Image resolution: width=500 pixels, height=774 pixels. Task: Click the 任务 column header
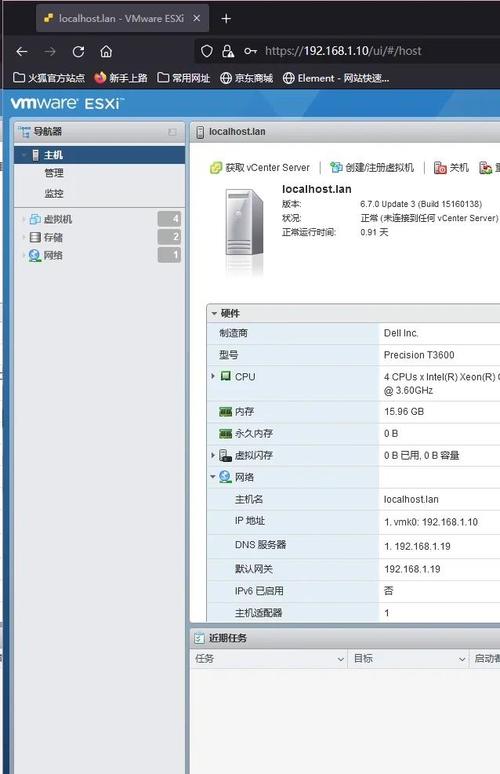(269, 659)
